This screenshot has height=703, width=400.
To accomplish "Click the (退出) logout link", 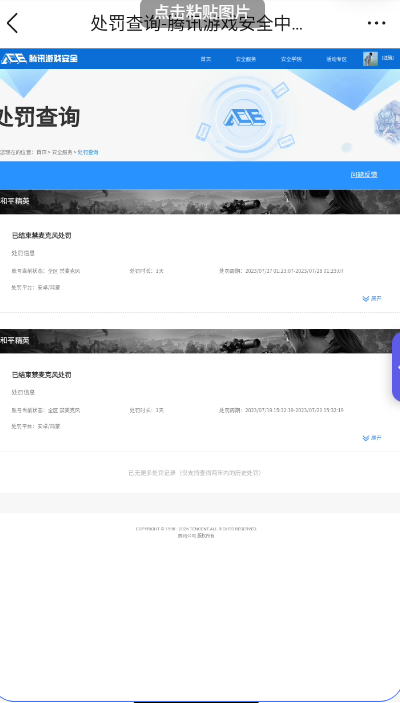I will click(x=387, y=58).
